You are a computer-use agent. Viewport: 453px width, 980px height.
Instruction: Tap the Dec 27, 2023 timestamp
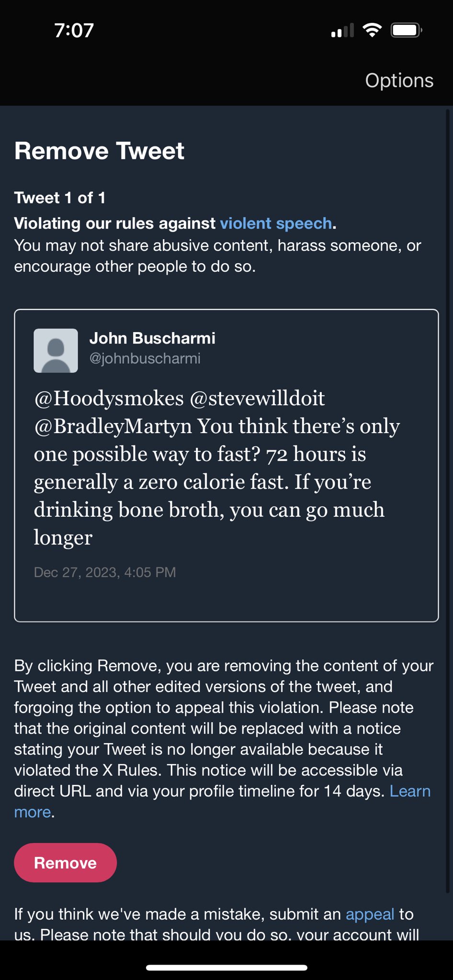105,572
